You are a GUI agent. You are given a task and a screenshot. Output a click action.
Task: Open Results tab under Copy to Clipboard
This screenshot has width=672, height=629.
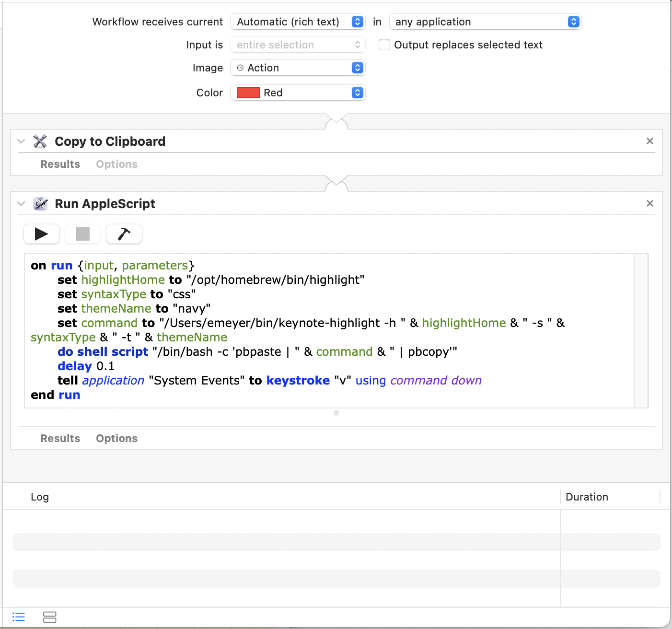[60, 164]
